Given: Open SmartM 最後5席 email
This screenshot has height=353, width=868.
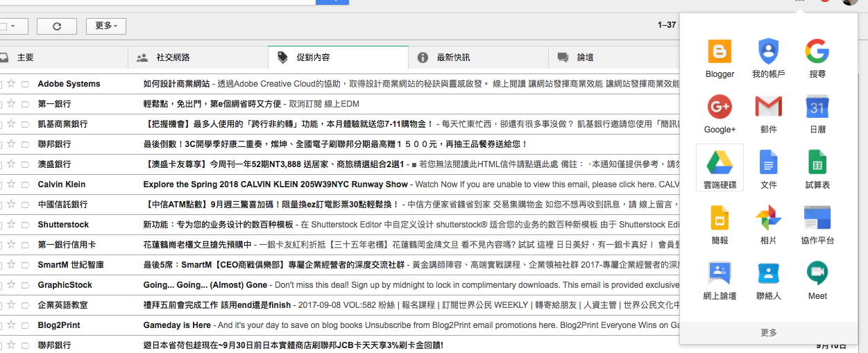Looking at the screenshot, I should pyautogui.click(x=340, y=265).
